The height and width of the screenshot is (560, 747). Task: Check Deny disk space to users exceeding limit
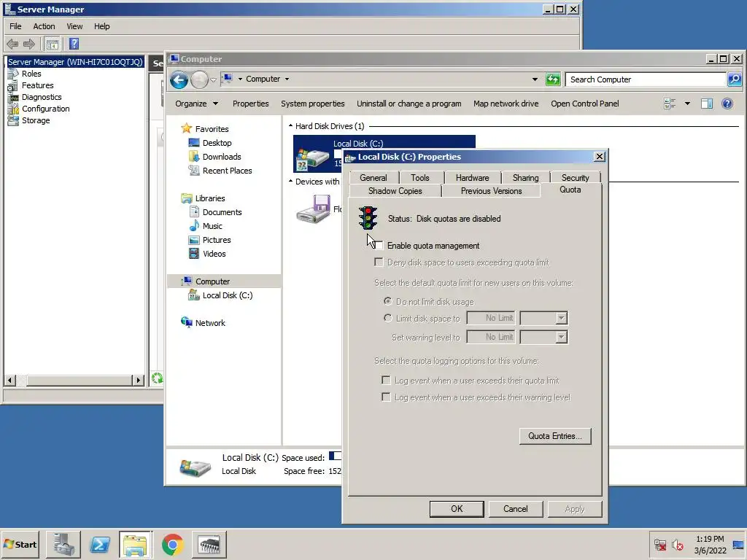[x=379, y=262]
